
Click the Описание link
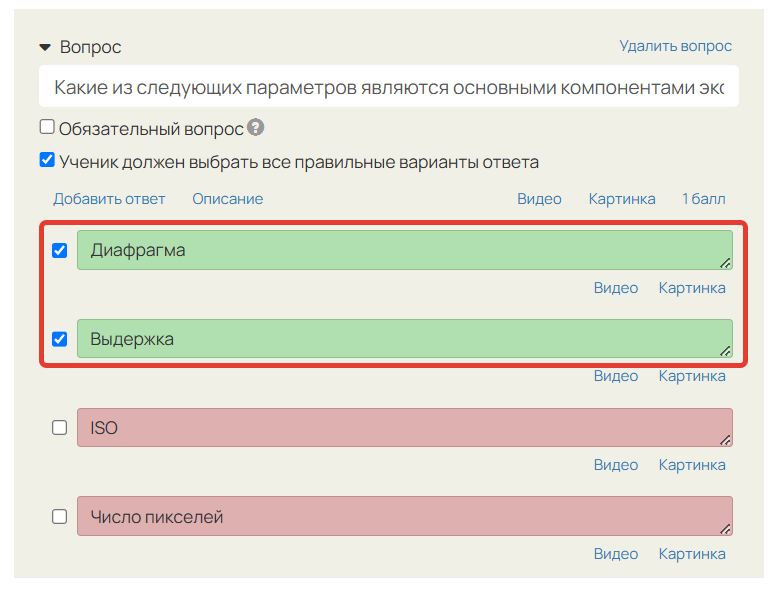[228, 199]
